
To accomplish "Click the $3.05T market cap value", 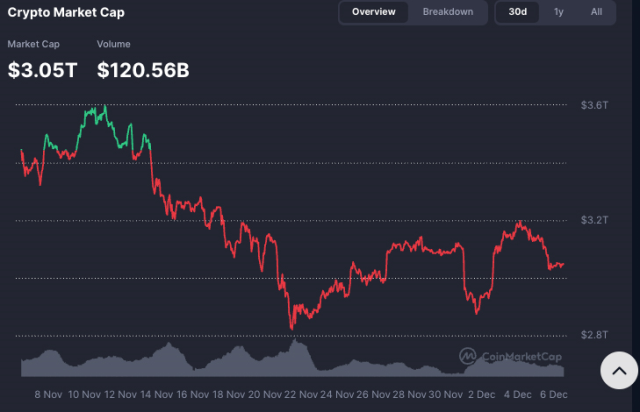I will click(x=42, y=70).
